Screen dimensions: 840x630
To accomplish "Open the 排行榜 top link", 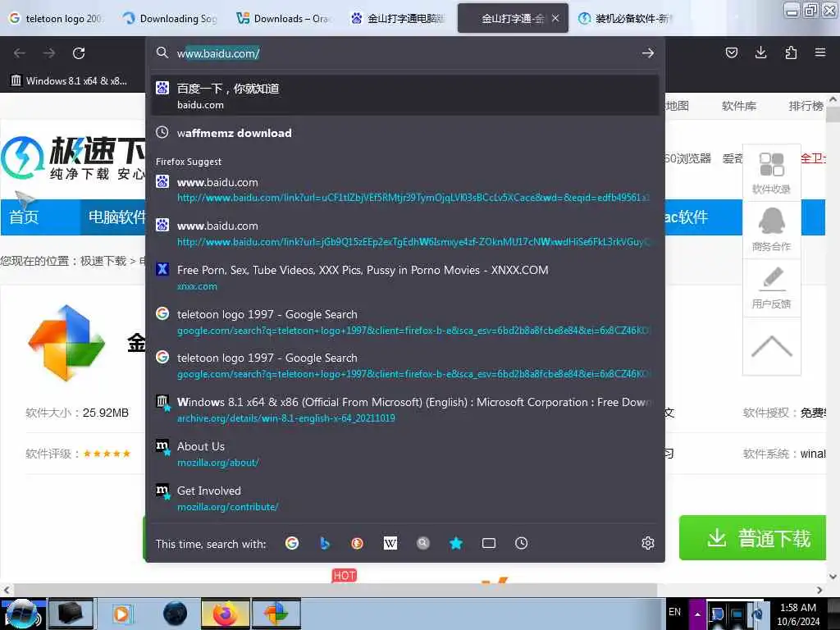I will tap(806, 106).
